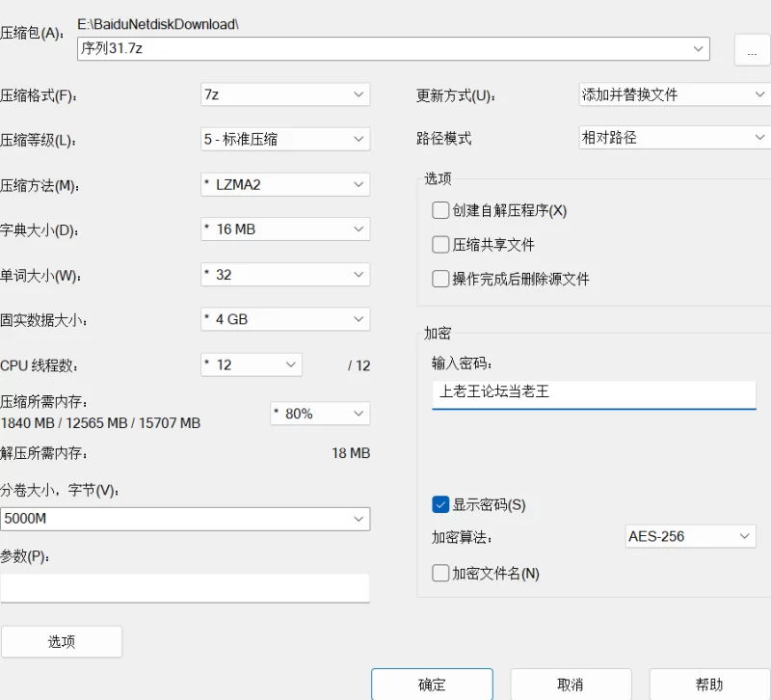Click the 选项 button at bottom left
The height and width of the screenshot is (700, 771).
[62, 641]
